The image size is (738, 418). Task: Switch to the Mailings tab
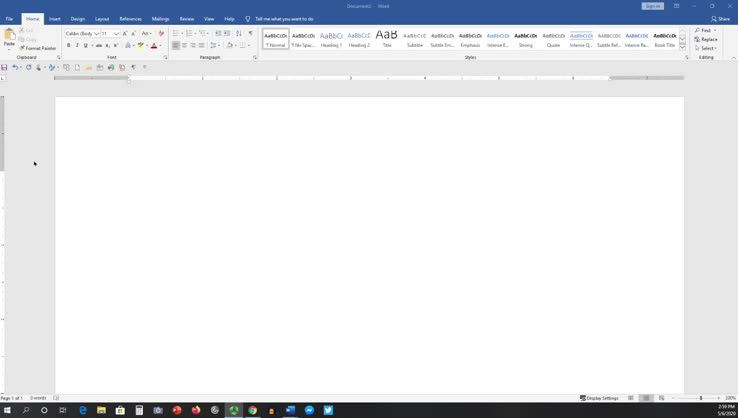[160, 19]
